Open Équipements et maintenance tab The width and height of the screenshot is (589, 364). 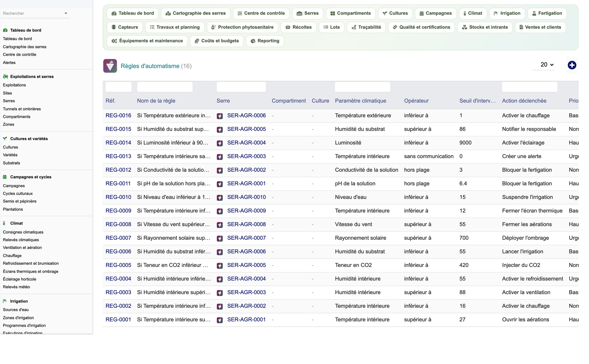(x=147, y=41)
